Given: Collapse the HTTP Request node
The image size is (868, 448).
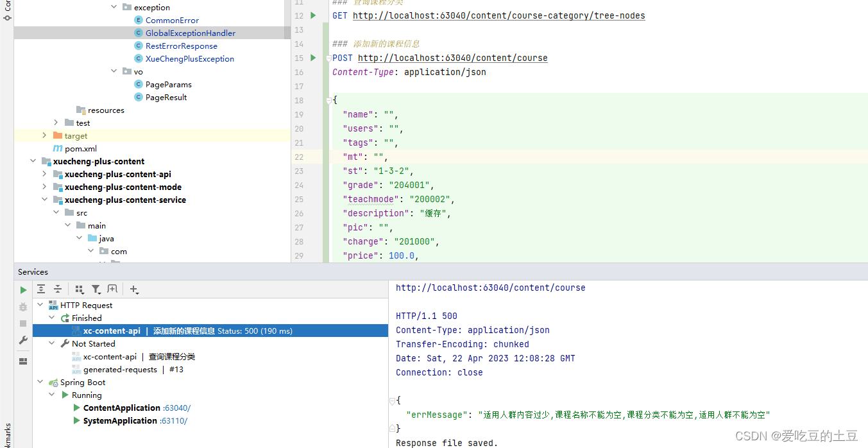Looking at the screenshot, I should 40,306.
